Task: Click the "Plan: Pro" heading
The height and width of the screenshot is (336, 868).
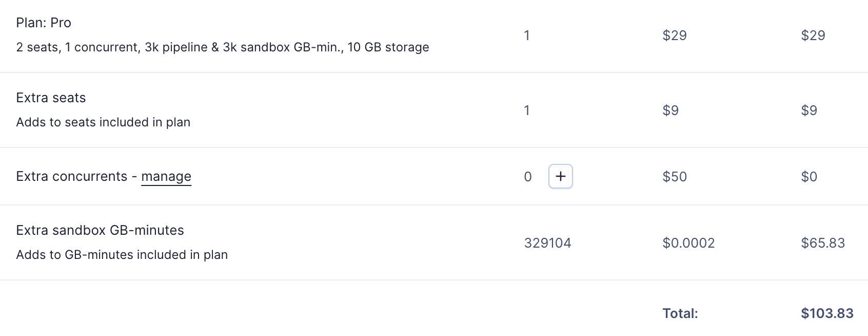Action: tap(44, 23)
